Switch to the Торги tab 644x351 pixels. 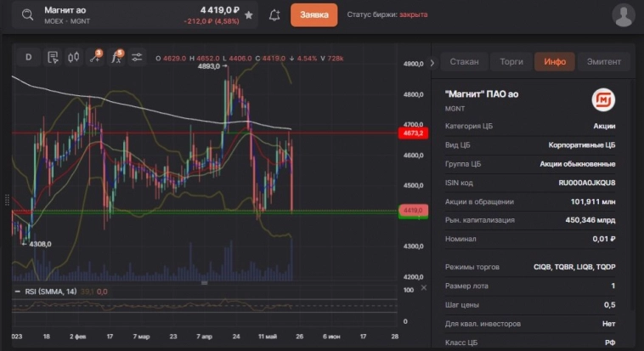(511, 62)
